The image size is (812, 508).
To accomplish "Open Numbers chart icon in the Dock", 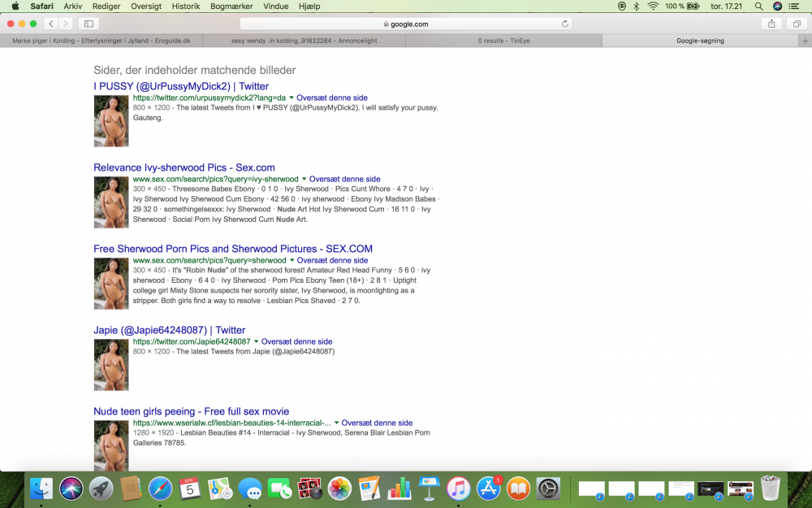I will coord(400,488).
